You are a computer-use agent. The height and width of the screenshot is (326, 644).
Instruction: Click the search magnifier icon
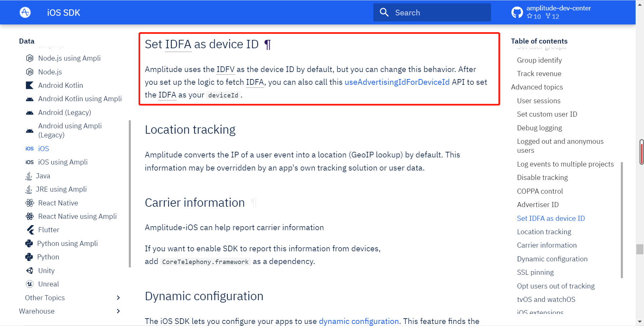384,12
